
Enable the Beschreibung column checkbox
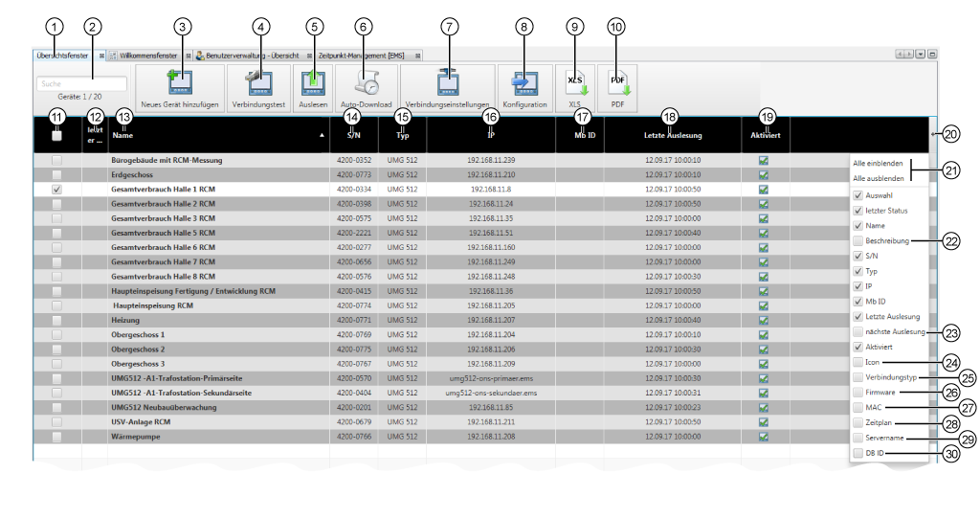point(857,241)
